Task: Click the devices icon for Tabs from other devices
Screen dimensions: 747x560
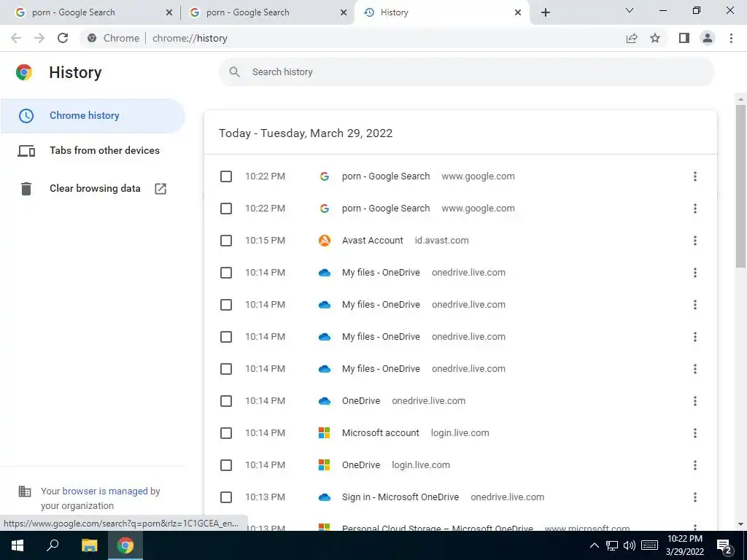Action: (26, 151)
